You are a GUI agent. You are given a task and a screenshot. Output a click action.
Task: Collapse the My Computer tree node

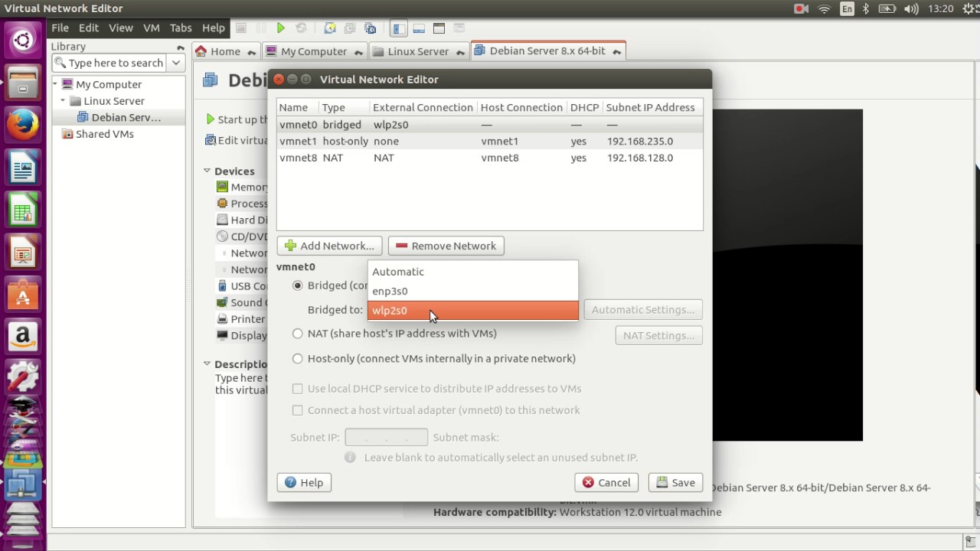point(56,84)
